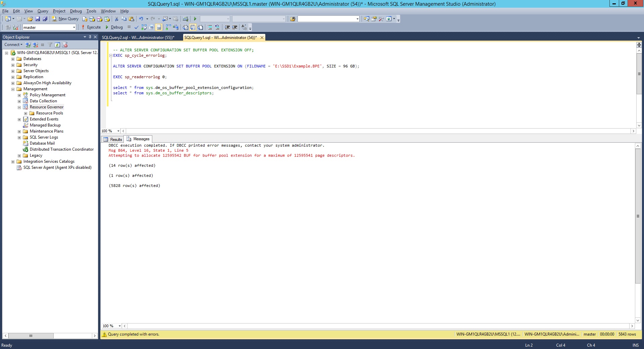The height and width of the screenshot is (349, 644).
Task: Toggle the Results to Grid button
Action: click(193, 27)
